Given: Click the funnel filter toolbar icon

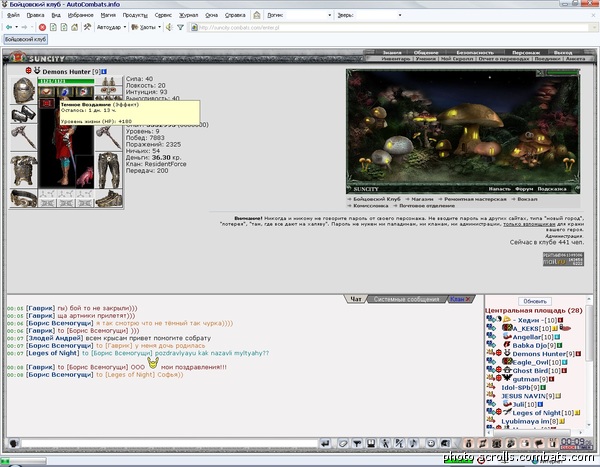Looking at the screenshot, I should coord(180,27).
